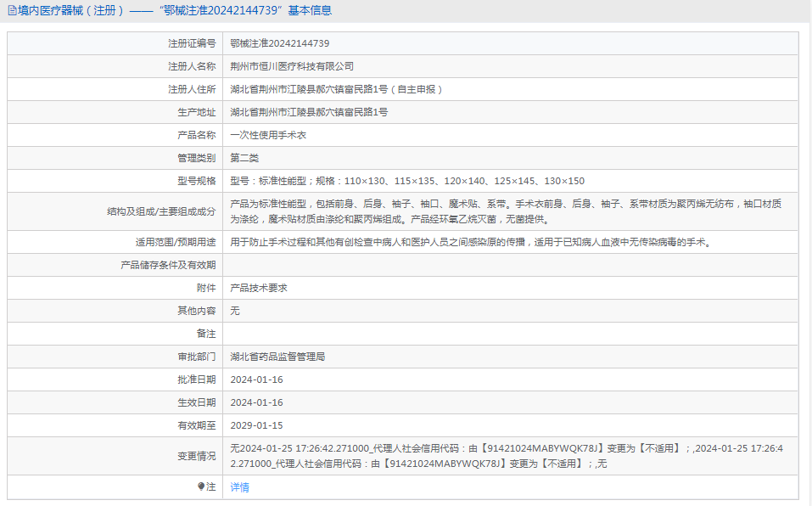Viewport: 812px width, 506px height.
Task: Click the 注册证编号 label
Action: coord(192,43)
